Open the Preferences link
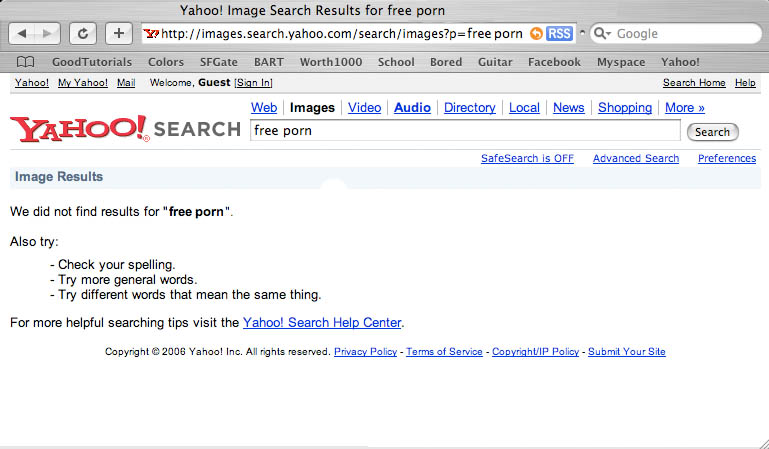 727,158
